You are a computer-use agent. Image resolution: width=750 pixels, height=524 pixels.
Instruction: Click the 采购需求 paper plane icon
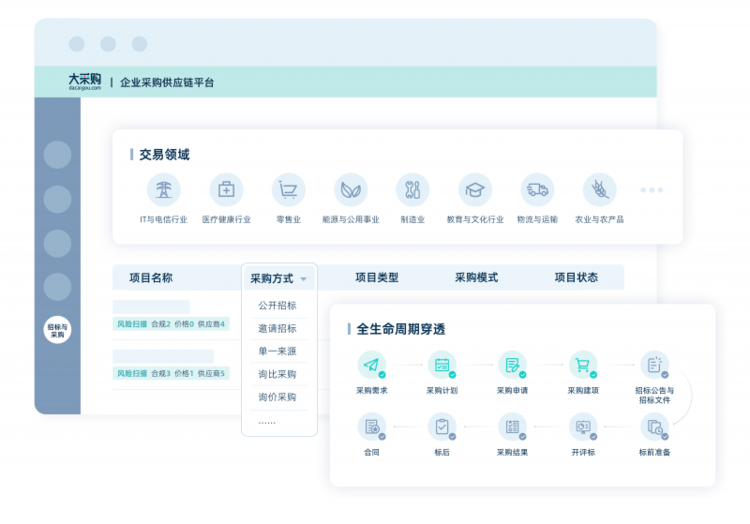click(x=372, y=365)
